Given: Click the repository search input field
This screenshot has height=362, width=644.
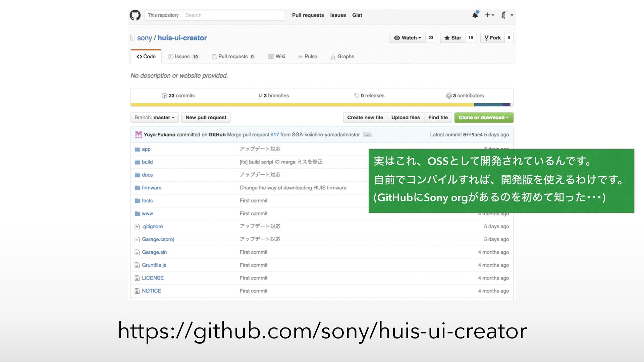Looking at the screenshot, I should pyautogui.click(x=233, y=15).
